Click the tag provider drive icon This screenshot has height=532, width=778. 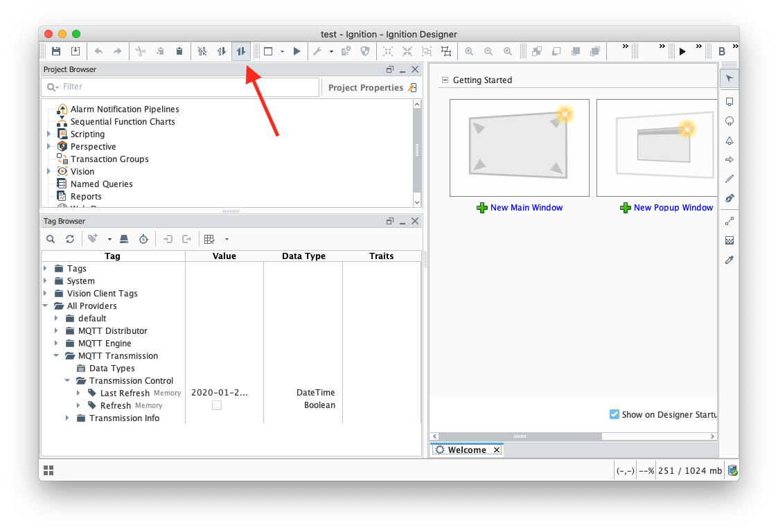124,239
